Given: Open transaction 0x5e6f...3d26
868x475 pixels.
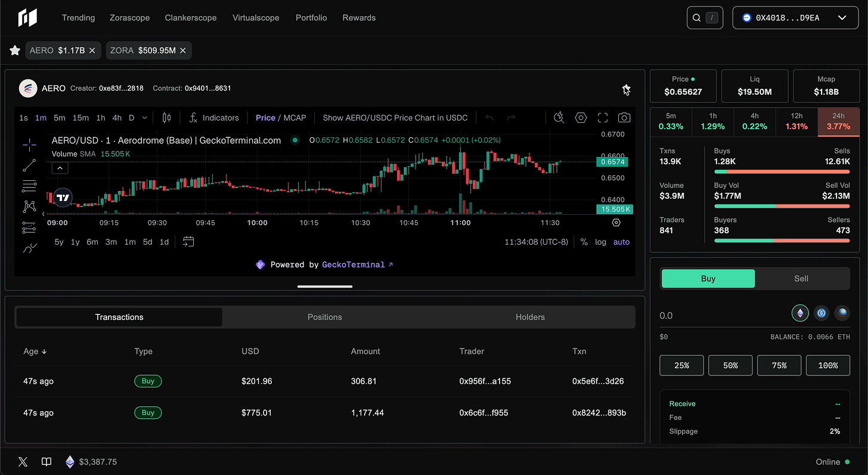Looking at the screenshot, I should point(598,381).
